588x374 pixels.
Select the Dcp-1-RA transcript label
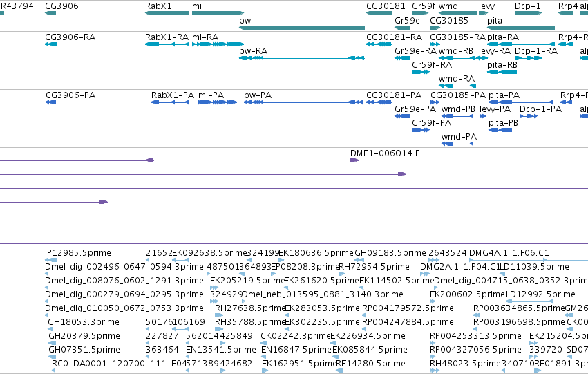(536, 51)
